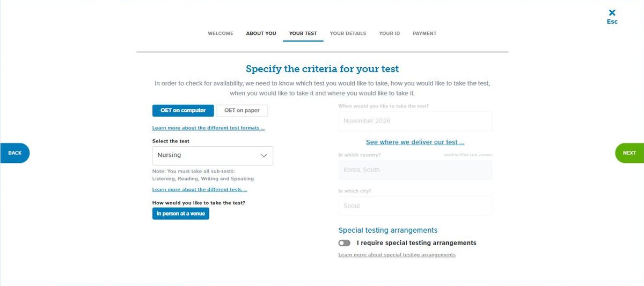
Task: Click the green NEXT button
Action: point(630,153)
